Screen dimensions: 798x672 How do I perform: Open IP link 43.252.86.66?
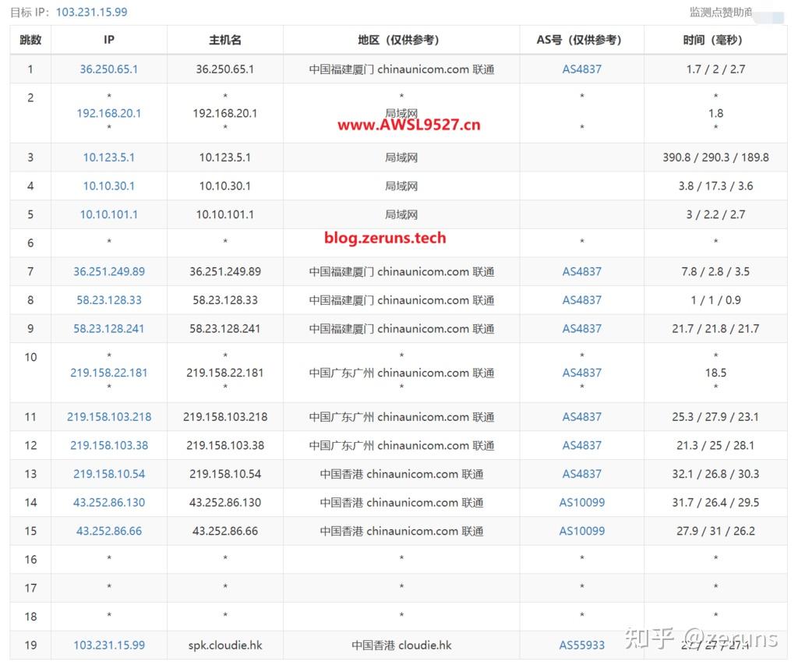(109, 530)
